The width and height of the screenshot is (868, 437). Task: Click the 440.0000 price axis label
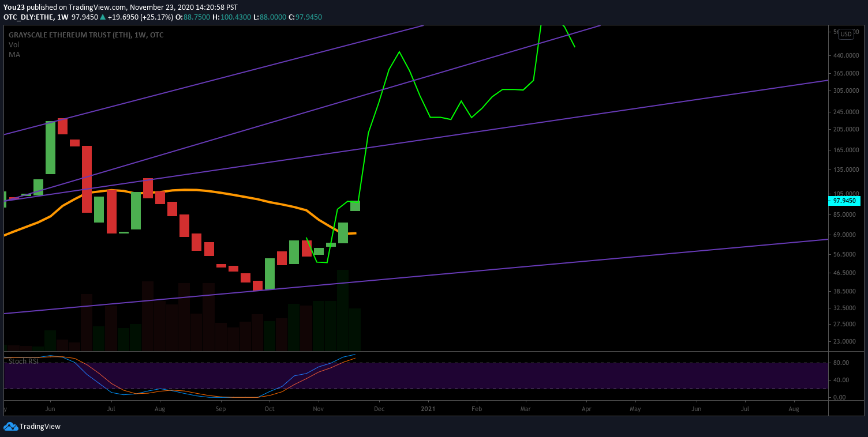click(x=846, y=55)
